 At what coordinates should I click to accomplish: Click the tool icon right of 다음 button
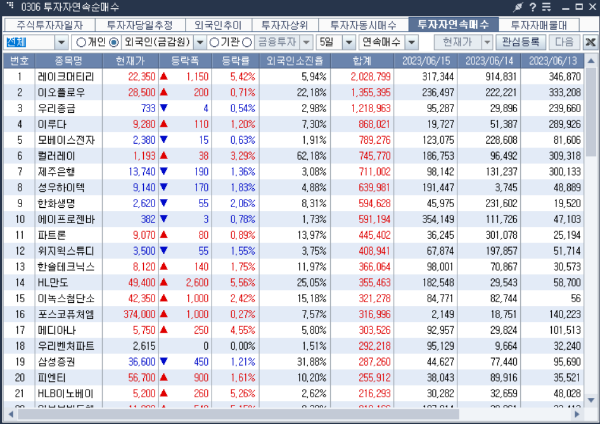point(590,42)
